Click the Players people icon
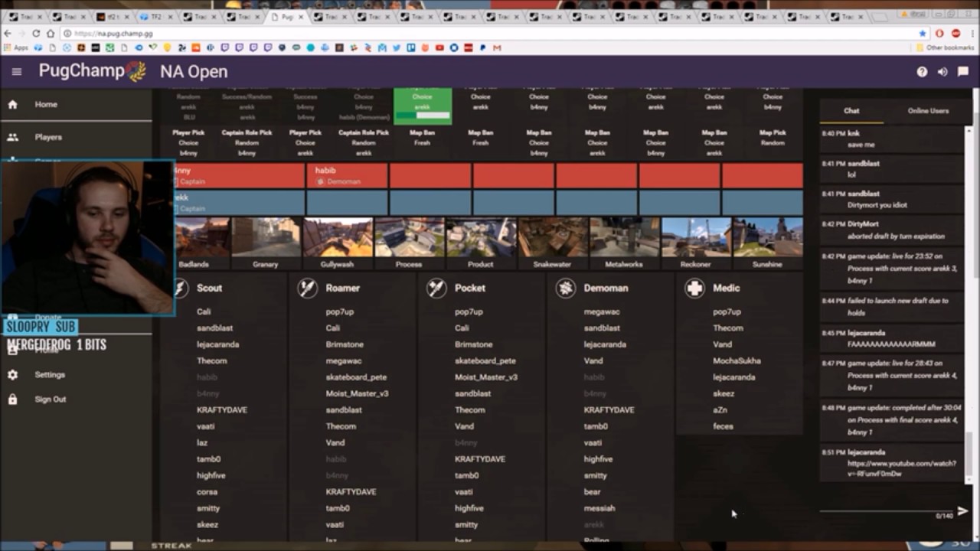980x551 pixels. coord(12,137)
